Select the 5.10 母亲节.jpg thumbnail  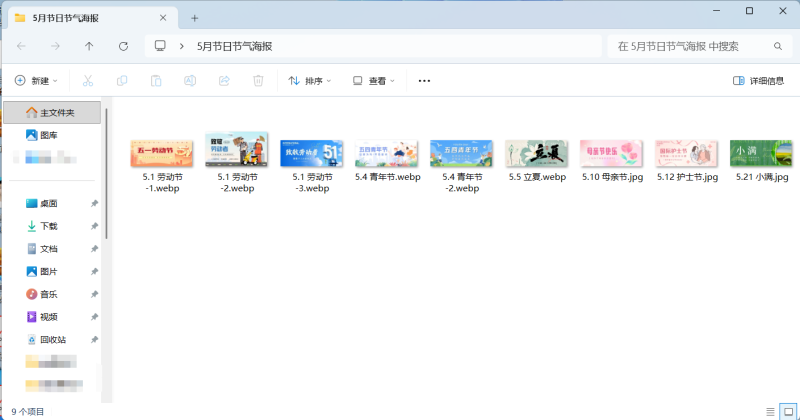611,153
